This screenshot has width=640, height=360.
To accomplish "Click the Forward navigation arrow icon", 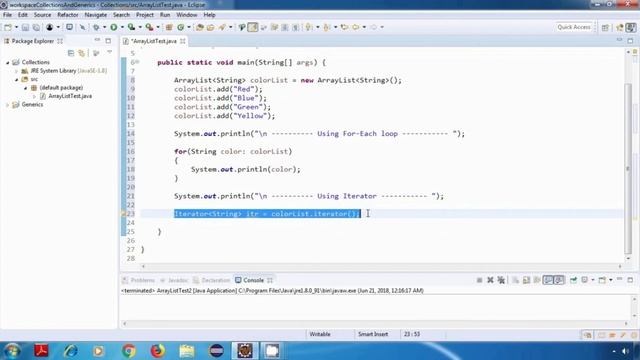I will pyautogui.click(x=373, y=27).
